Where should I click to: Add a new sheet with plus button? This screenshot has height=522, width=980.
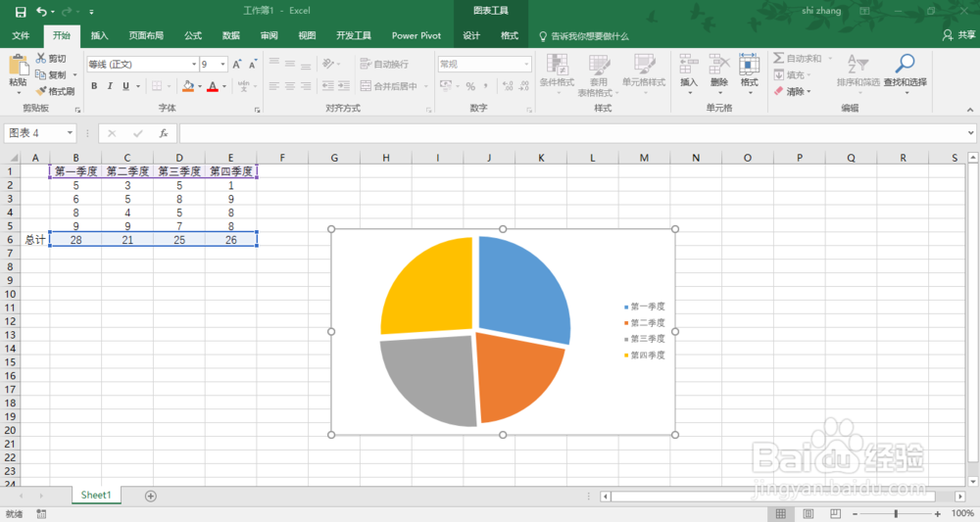click(151, 496)
